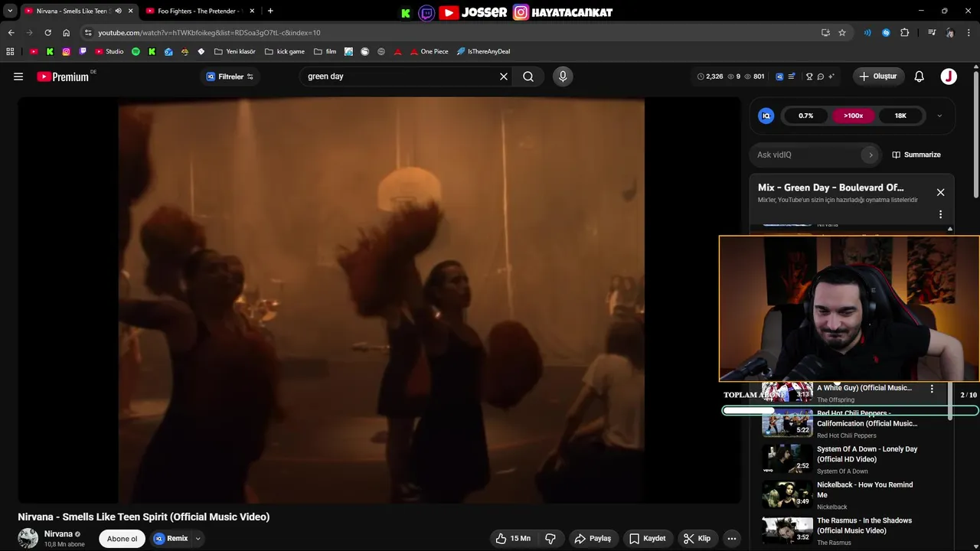Click the vidIQ Remix button
Viewport: 980px width, 551px height.
click(171, 539)
